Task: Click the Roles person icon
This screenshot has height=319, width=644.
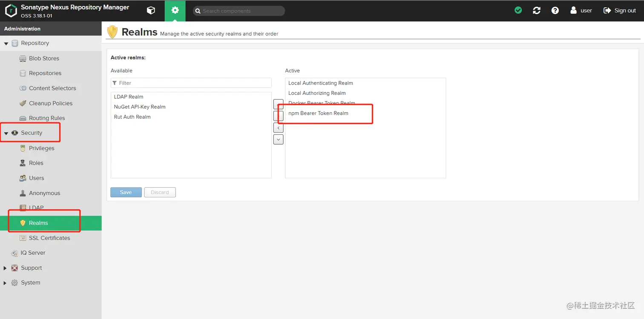Action: (x=23, y=163)
